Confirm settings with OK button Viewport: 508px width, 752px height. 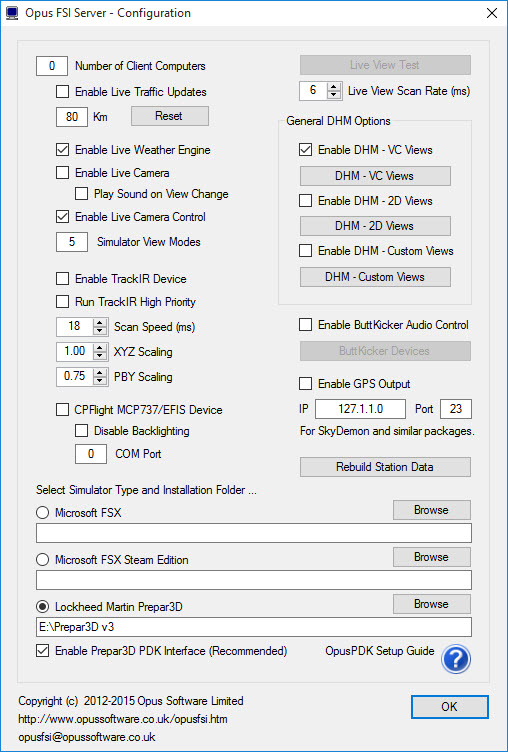coord(449,706)
